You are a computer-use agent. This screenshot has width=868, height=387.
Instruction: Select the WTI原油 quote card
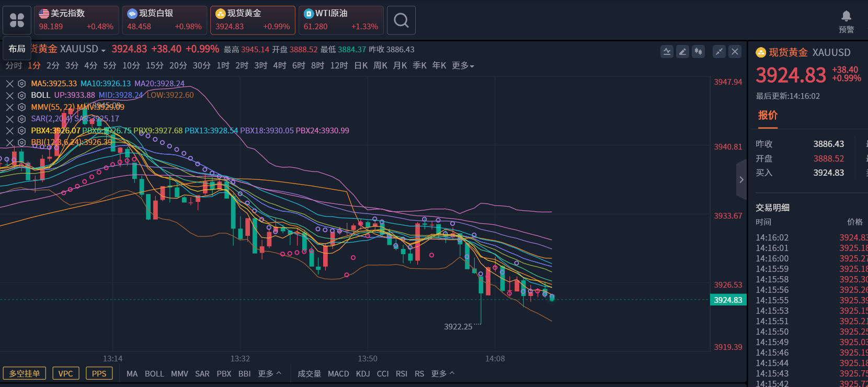[x=341, y=20]
